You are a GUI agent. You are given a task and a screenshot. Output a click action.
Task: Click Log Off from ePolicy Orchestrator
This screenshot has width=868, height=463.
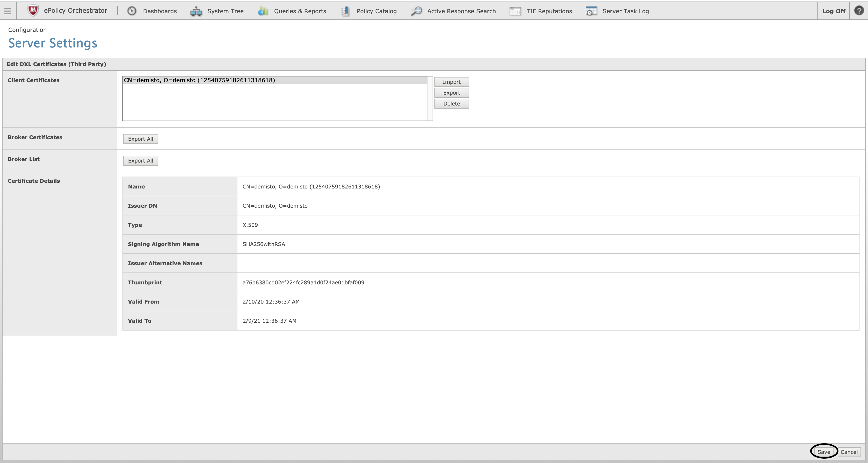tap(834, 11)
